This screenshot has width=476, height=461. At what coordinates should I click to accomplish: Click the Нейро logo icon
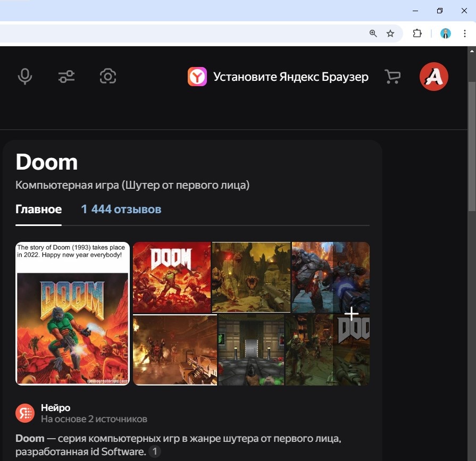click(x=25, y=413)
